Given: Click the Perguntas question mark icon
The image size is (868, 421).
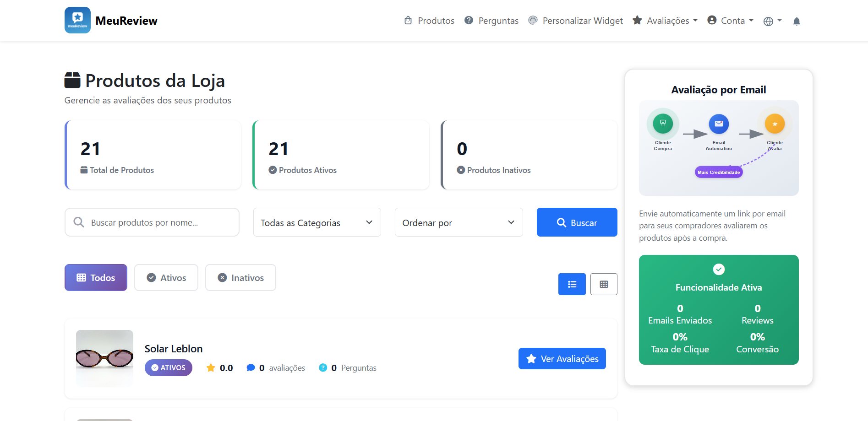Looking at the screenshot, I should pyautogui.click(x=469, y=20).
